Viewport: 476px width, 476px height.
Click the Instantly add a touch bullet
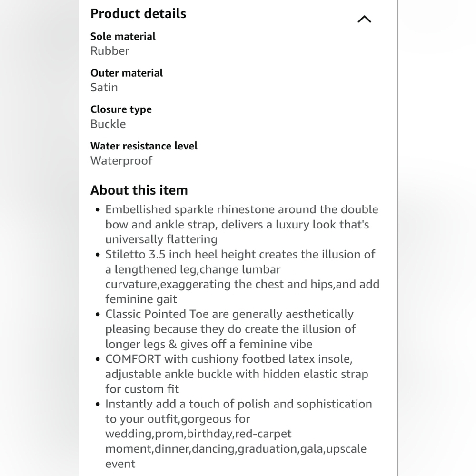point(238,434)
